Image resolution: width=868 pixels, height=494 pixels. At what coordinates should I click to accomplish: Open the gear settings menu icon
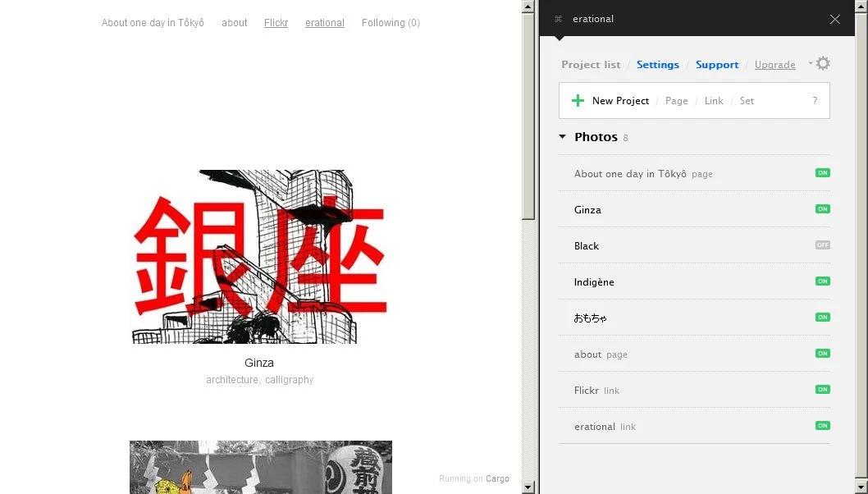(x=823, y=64)
